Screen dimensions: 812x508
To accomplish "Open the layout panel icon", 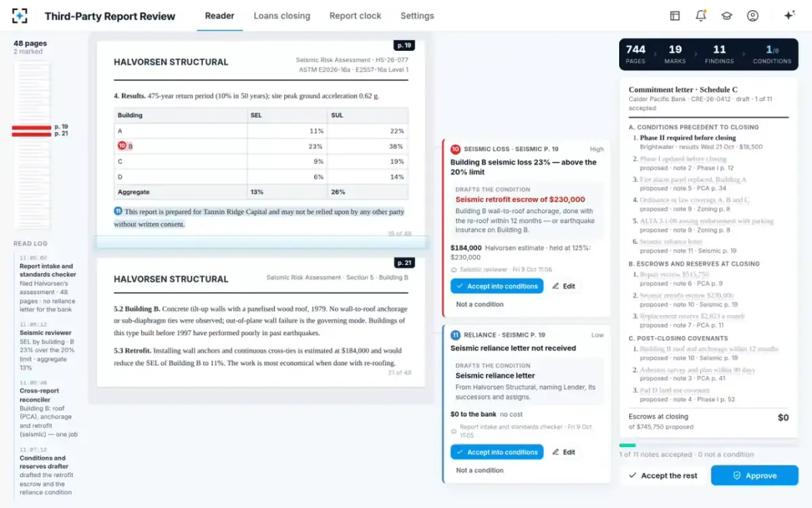I will click(x=675, y=16).
